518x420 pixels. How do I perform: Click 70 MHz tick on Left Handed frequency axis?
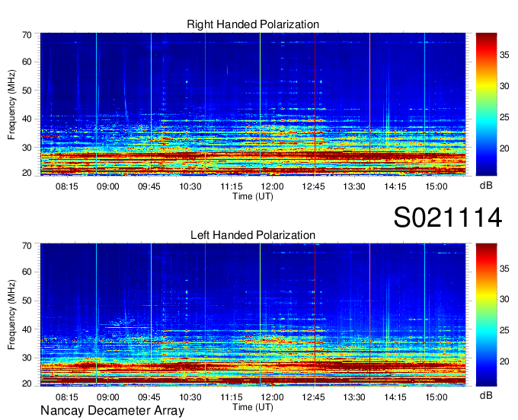27,245
